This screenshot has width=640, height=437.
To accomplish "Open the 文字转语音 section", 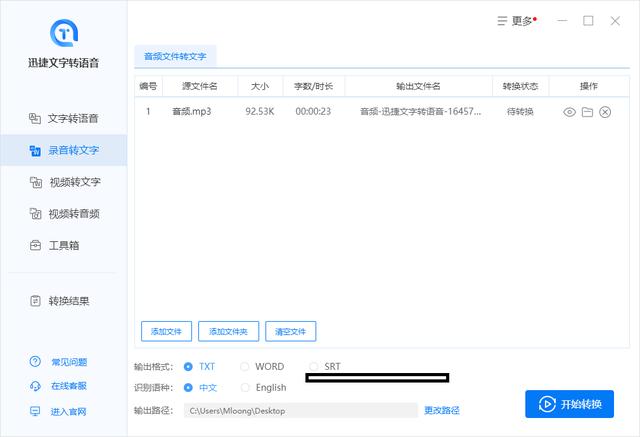I will pyautogui.click(x=64, y=118).
